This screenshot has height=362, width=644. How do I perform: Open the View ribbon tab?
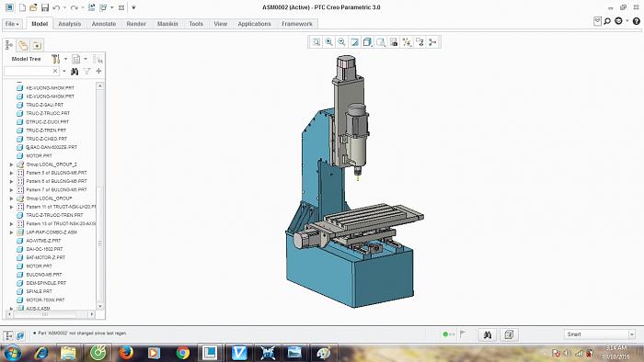click(220, 24)
